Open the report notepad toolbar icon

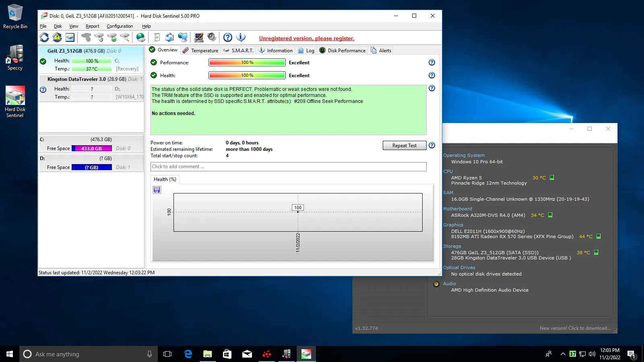(157, 37)
